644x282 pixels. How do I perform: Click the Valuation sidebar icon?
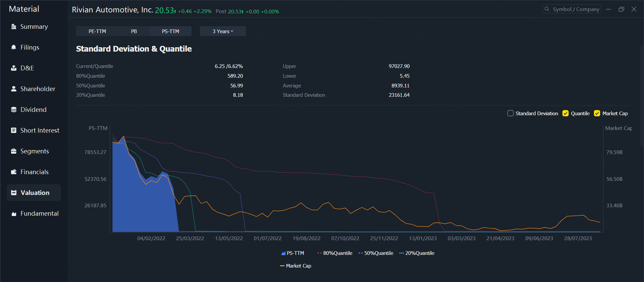click(x=14, y=193)
